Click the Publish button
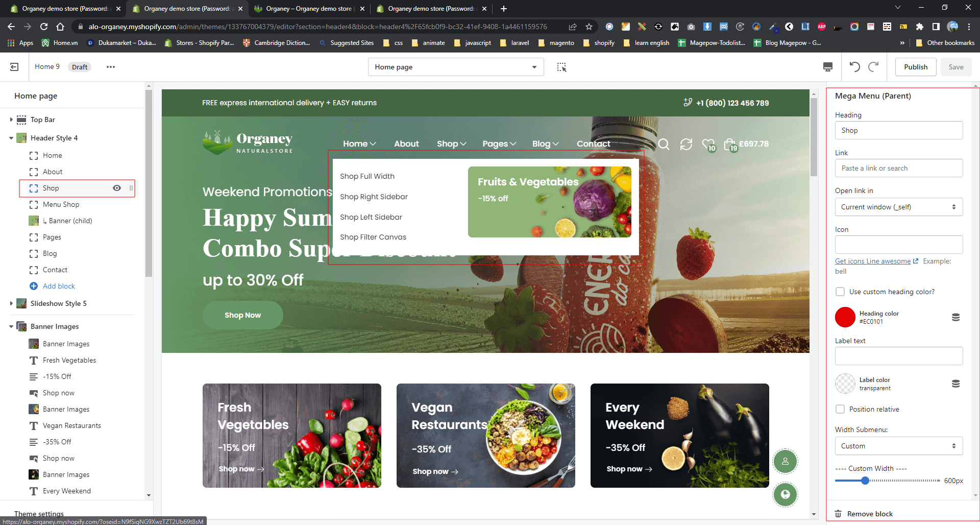This screenshot has width=980, height=525. tap(915, 67)
